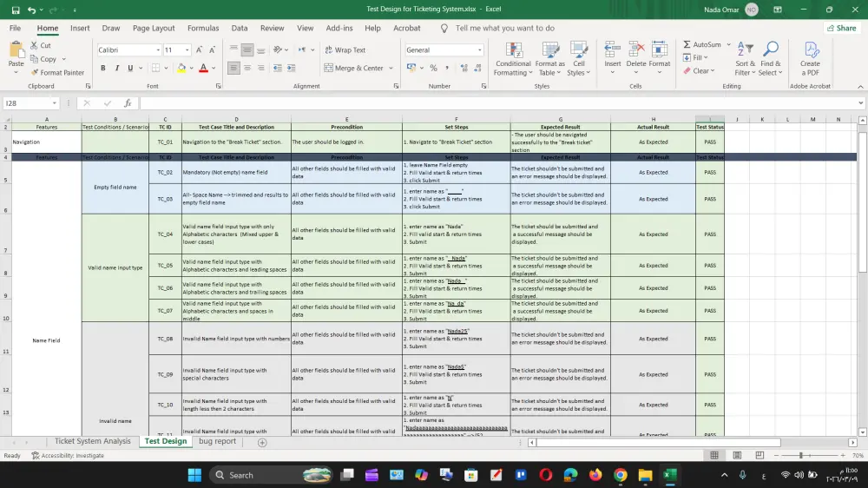
Task: Open the Cell Styles gallery
Action: [578, 59]
